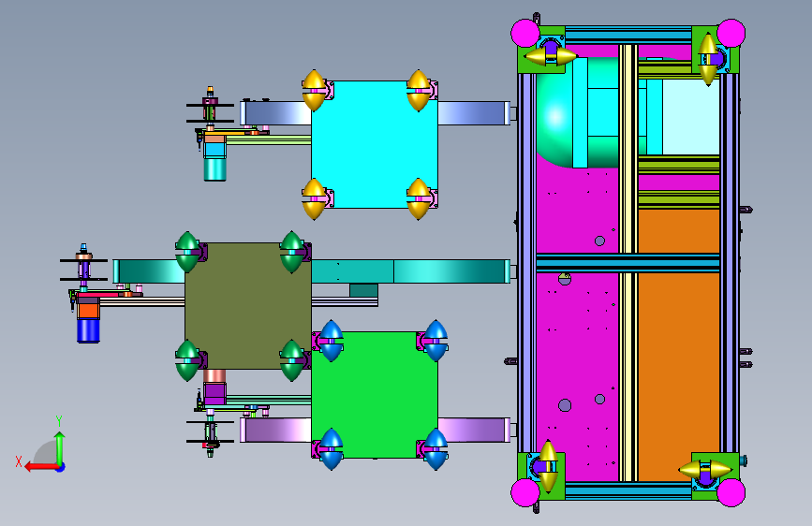Click the 'X' axis label
Screen dimensions: 812x526
click(19, 461)
